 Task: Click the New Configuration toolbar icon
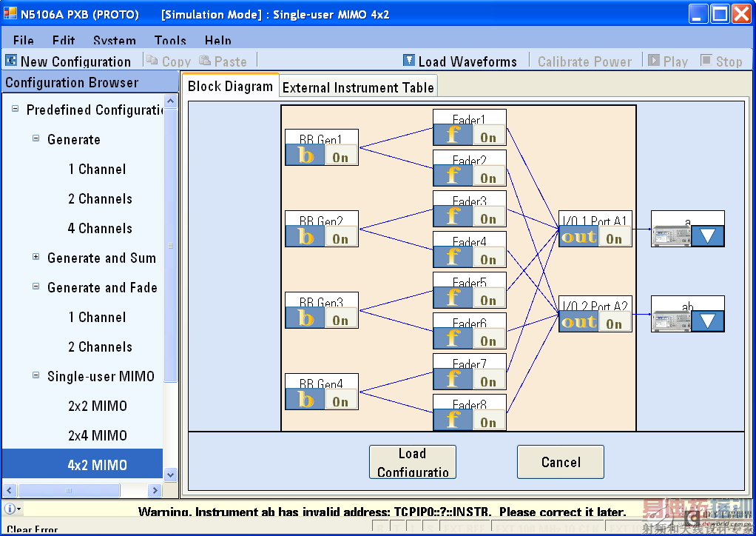click(x=10, y=60)
